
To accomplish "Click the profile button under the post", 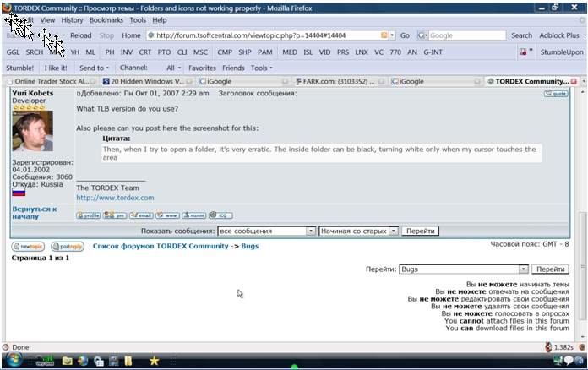I will click(x=88, y=215).
